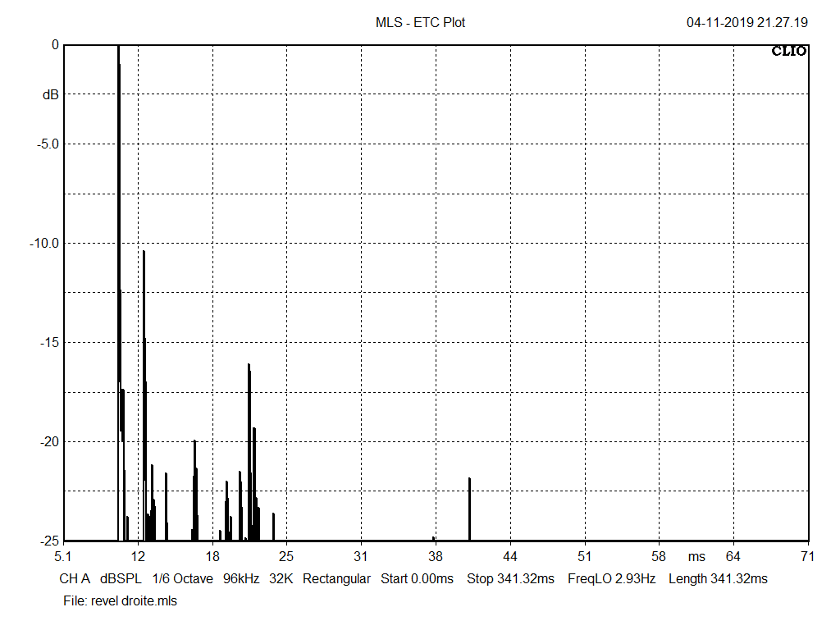Click the 31 x-axis label

click(x=361, y=557)
